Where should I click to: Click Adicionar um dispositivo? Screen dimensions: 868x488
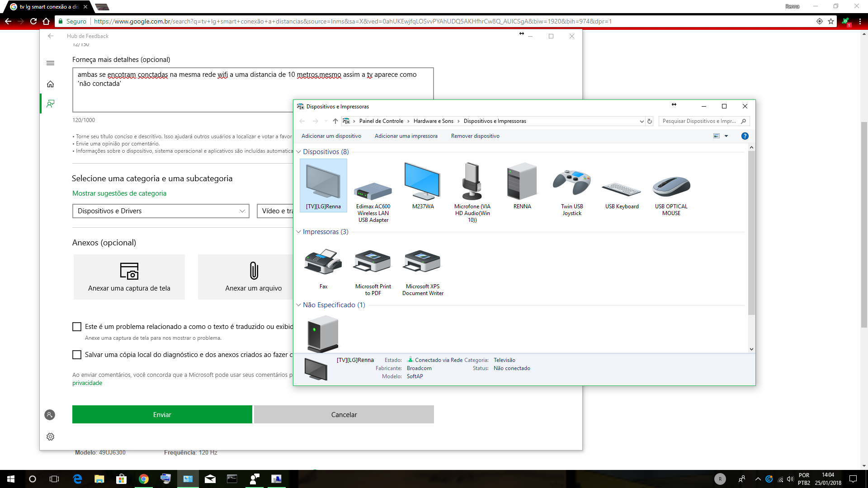click(331, 136)
